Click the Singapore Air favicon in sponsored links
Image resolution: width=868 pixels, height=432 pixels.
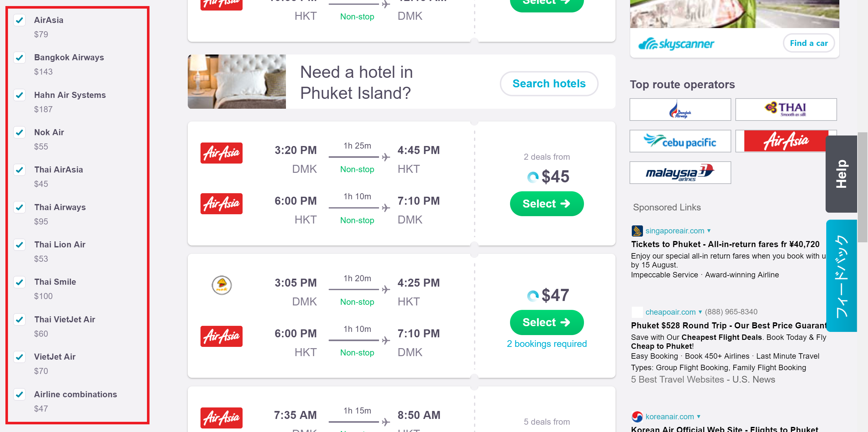coord(637,231)
